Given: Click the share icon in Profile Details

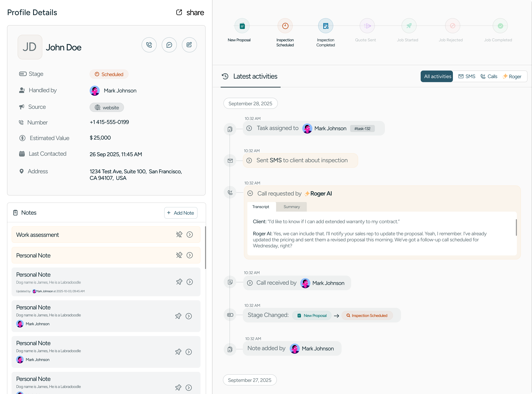Looking at the screenshot, I should click(x=179, y=12).
